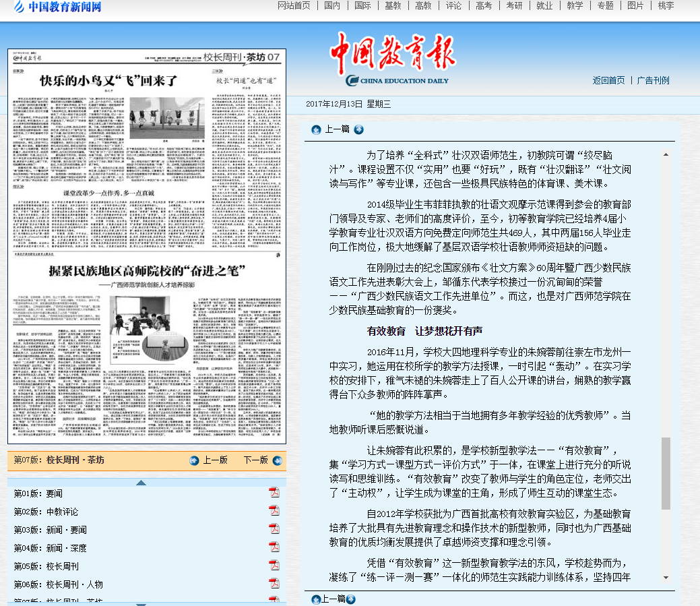
Task: Collapse page list with up triangle
Action: coord(141,482)
